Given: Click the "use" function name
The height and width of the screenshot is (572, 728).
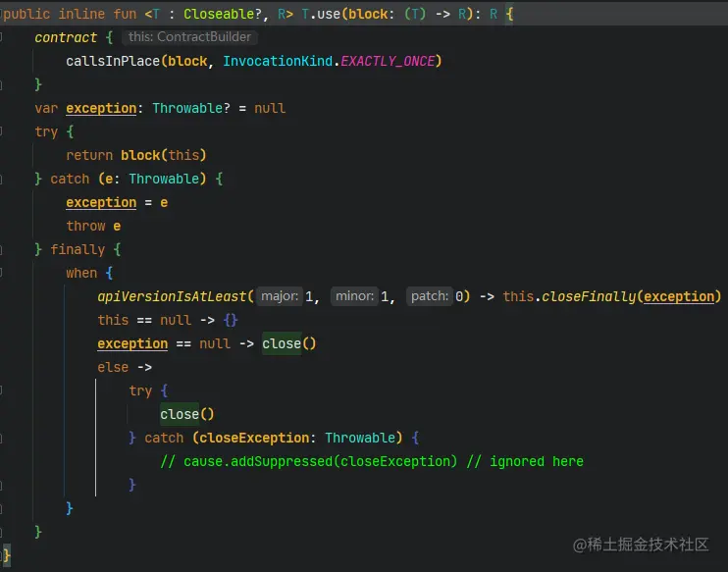Looking at the screenshot, I should (329, 14).
